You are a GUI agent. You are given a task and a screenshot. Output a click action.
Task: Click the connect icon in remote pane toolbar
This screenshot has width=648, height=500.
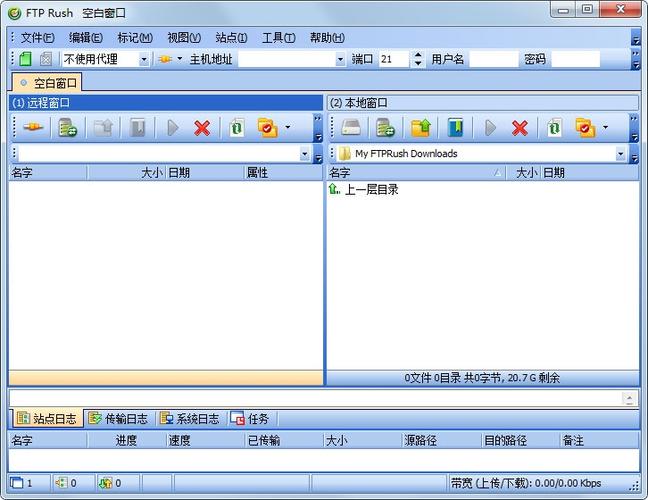click(x=33, y=127)
